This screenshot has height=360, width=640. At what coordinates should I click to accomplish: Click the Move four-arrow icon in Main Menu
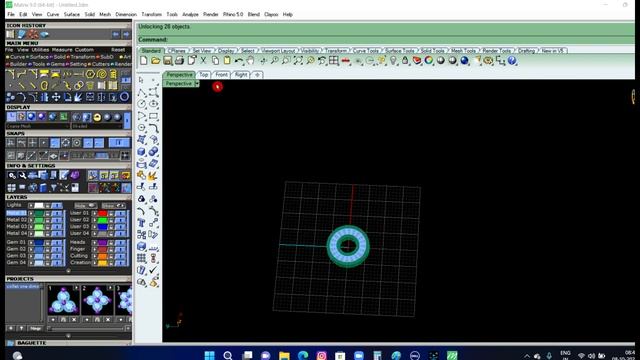tap(56, 97)
